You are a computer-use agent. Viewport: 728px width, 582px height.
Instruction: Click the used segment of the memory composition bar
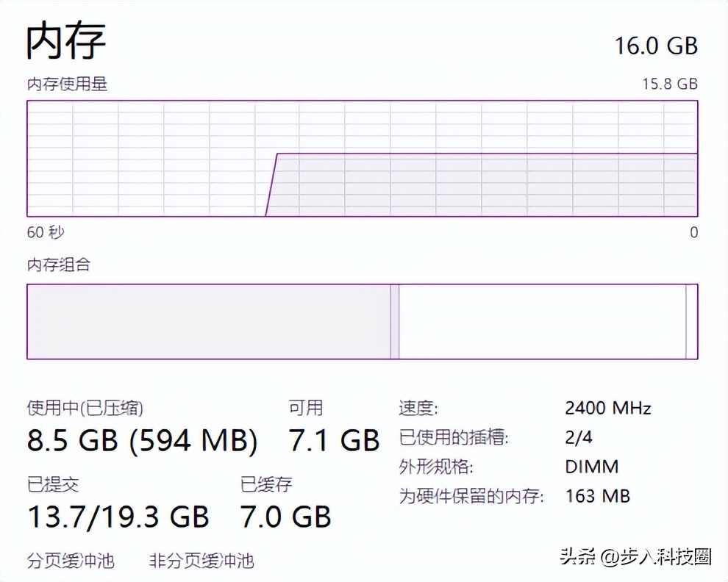[206, 321]
